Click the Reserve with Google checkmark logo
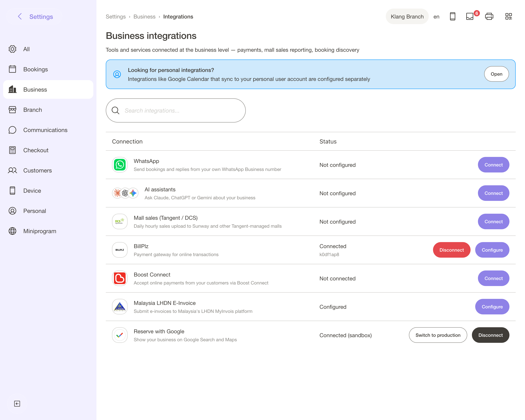 point(120,335)
